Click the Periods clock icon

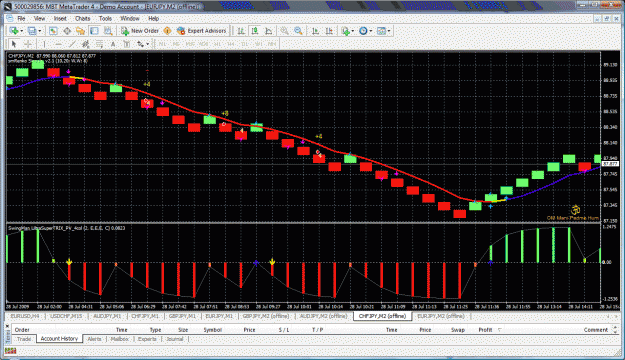(x=363, y=31)
